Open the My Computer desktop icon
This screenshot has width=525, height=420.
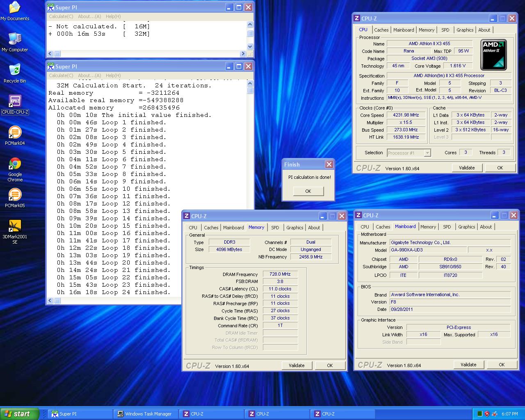(15, 42)
